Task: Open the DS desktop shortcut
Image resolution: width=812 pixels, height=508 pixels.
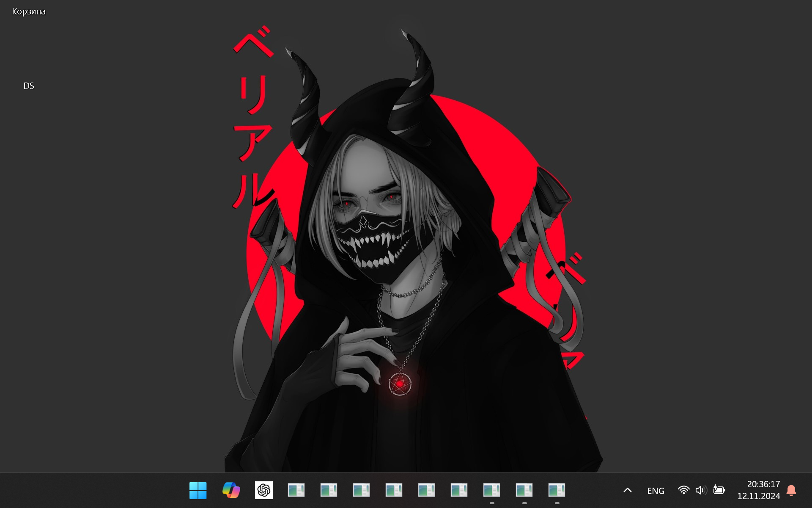Action: pos(29,86)
